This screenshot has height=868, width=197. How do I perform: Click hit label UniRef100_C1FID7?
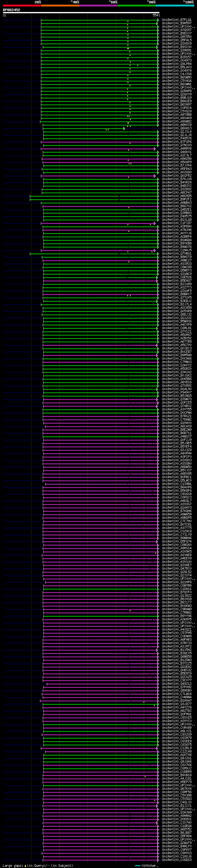coord(176,223)
